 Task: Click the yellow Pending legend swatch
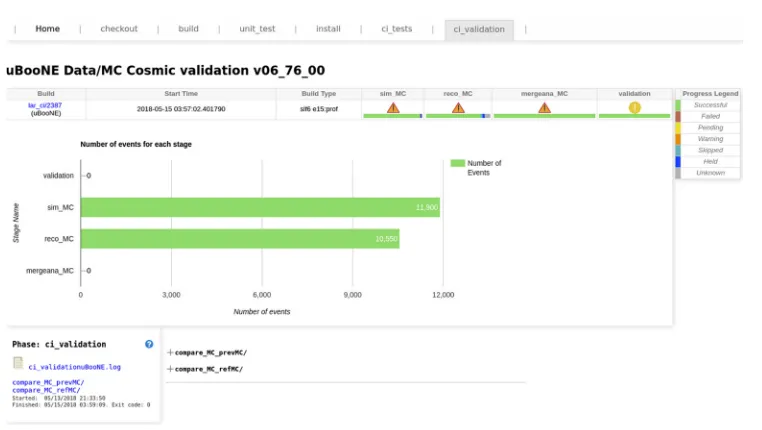[x=678, y=127]
